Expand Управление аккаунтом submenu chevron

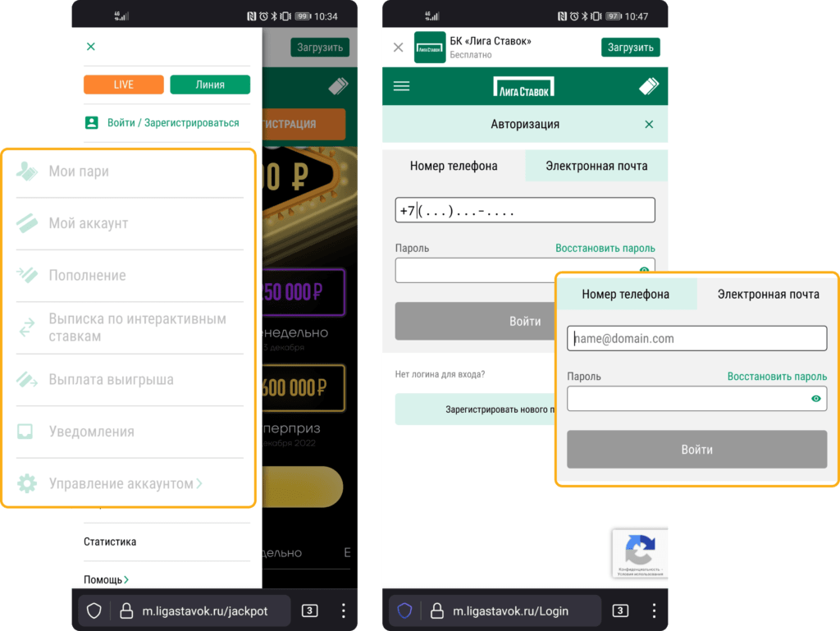click(199, 484)
